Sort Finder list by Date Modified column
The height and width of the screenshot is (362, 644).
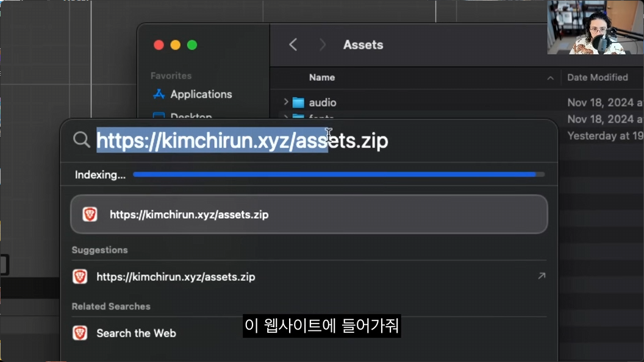click(598, 77)
